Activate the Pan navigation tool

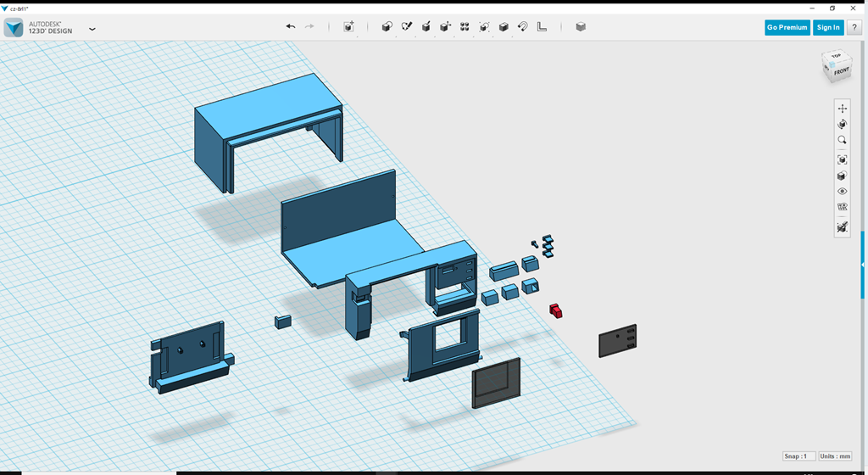tap(842, 109)
